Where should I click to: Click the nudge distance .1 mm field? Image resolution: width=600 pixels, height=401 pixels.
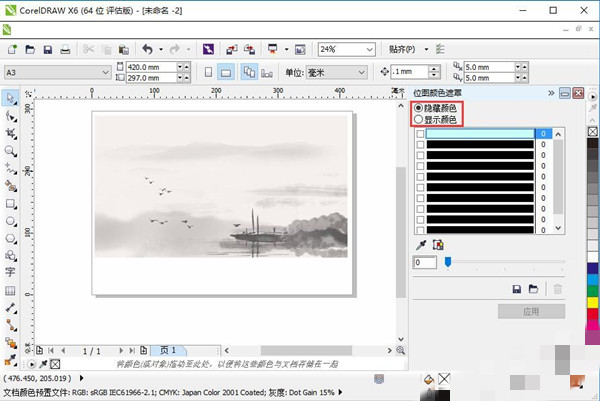point(409,72)
